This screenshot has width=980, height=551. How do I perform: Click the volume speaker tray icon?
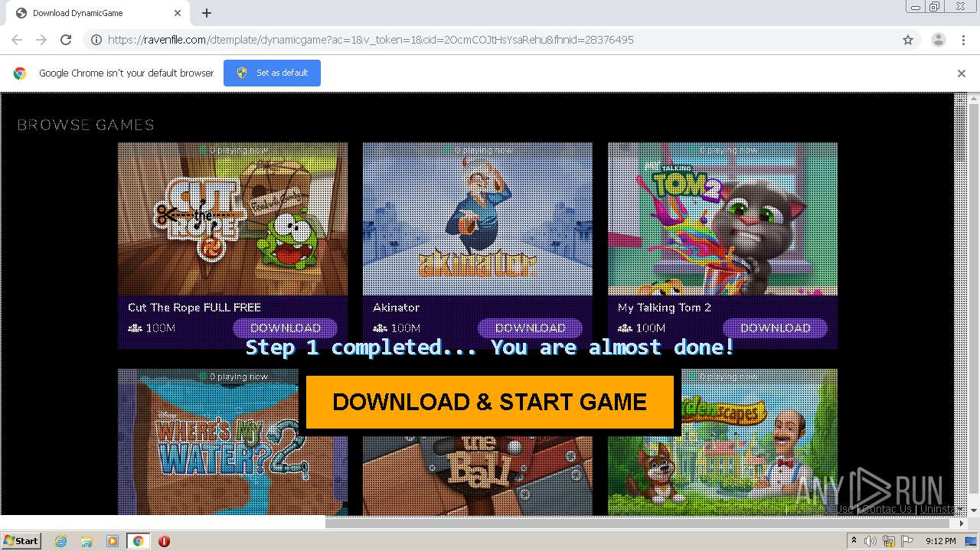point(871,541)
